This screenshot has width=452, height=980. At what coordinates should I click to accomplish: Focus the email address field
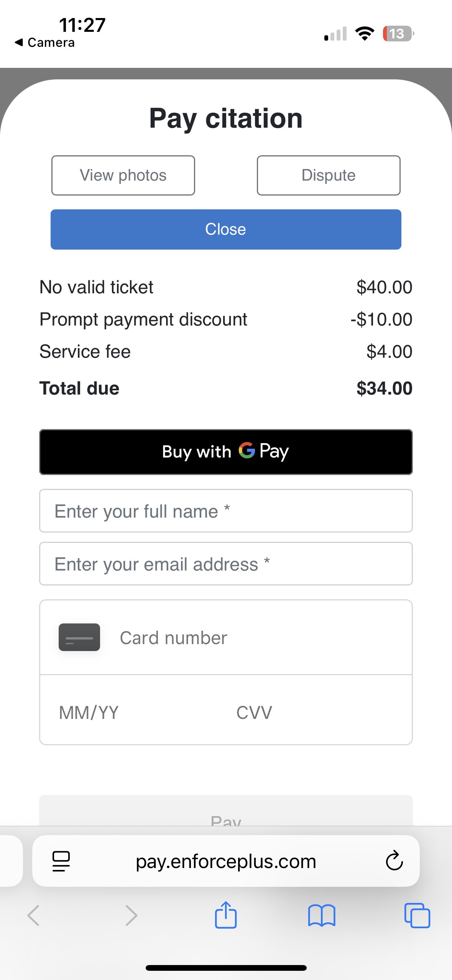pyautogui.click(x=226, y=564)
